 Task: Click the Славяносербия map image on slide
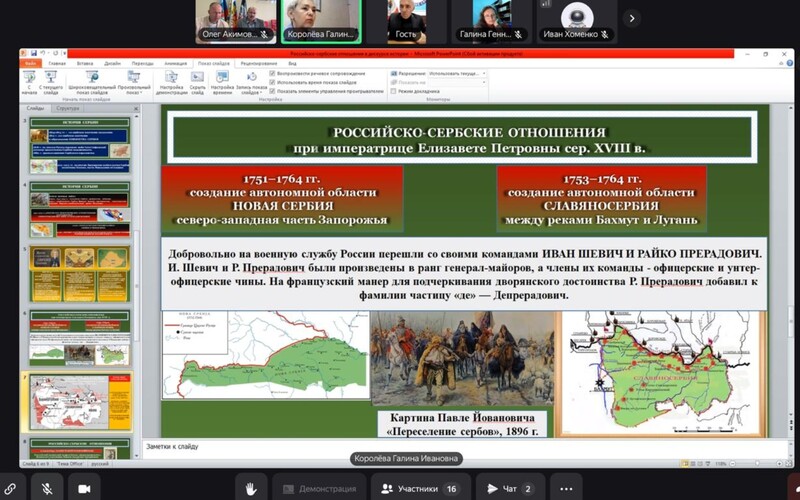662,374
